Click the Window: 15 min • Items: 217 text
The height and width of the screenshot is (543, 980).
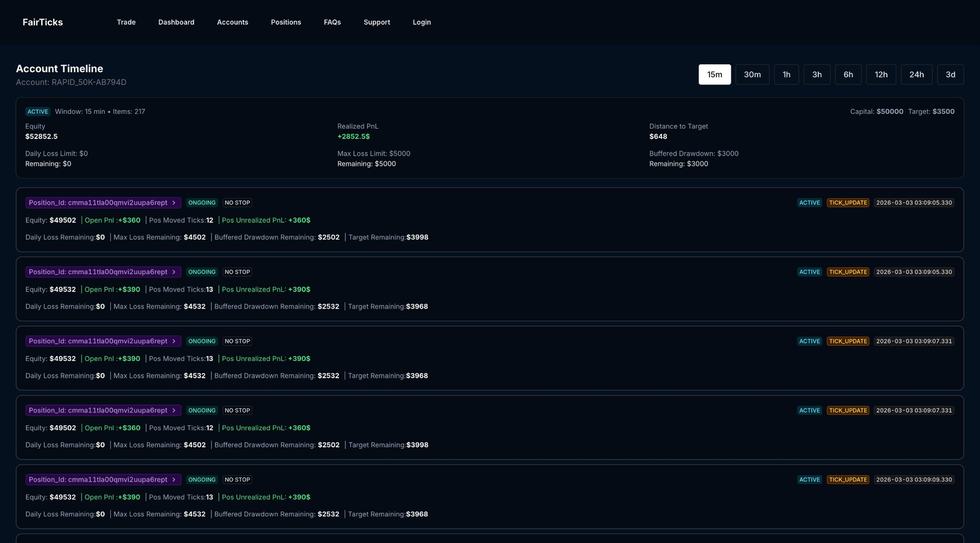100,112
